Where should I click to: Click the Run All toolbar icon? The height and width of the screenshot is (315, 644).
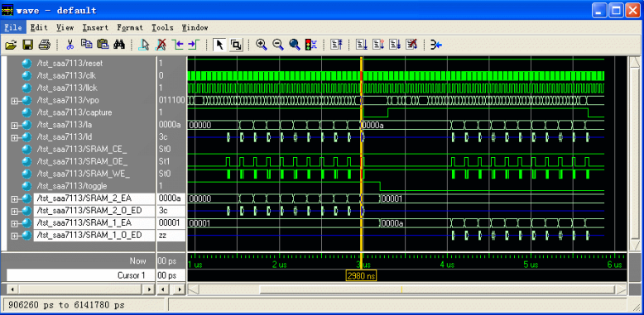click(x=395, y=45)
